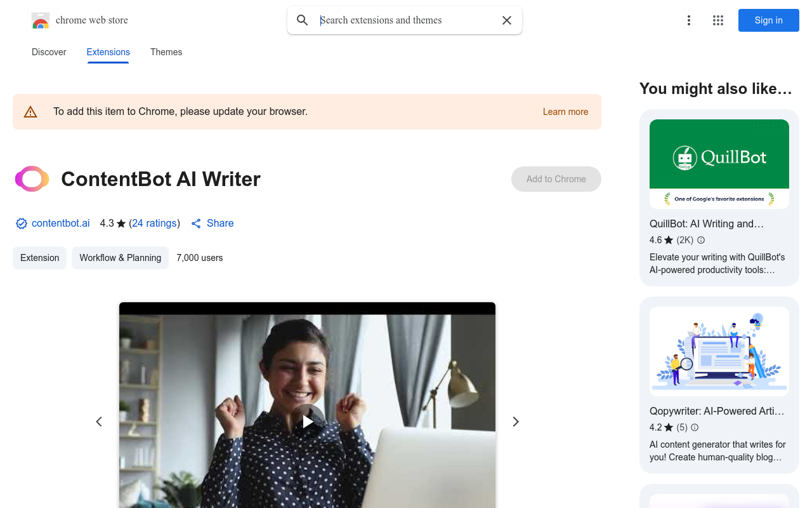Open the three-dot more options menu
Screen dimensions: 812x508
[x=688, y=20]
